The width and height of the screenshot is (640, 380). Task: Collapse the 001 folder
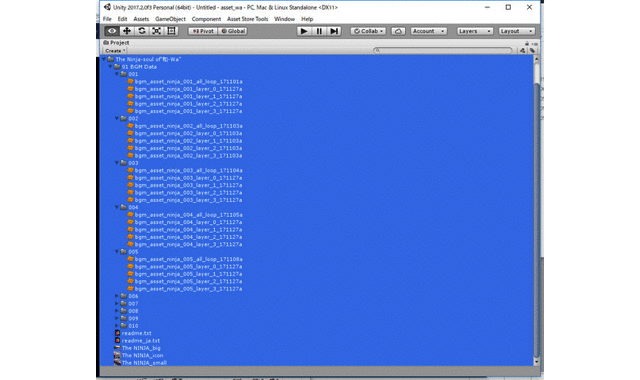pyautogui.click(x=117, y=74)
